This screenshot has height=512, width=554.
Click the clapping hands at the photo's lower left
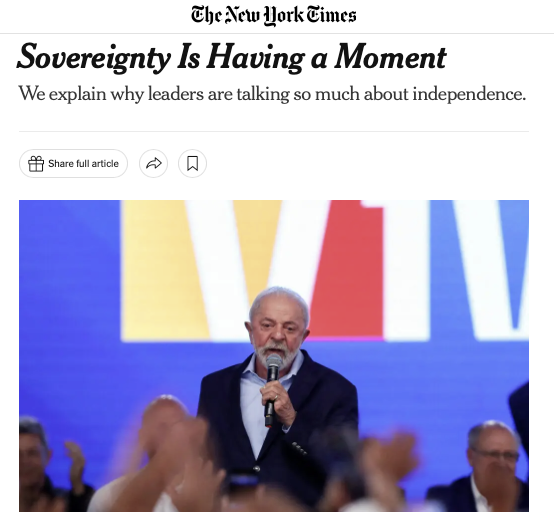coord(76,465)
